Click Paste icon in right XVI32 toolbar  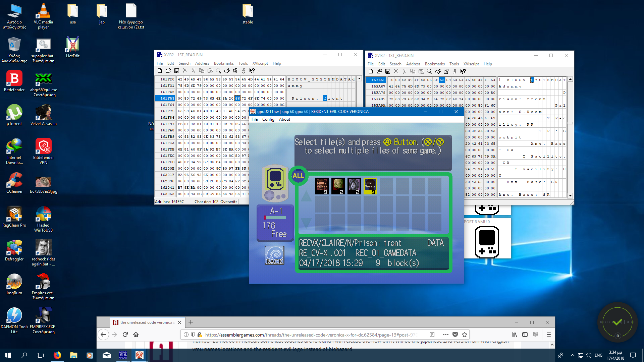421,71
